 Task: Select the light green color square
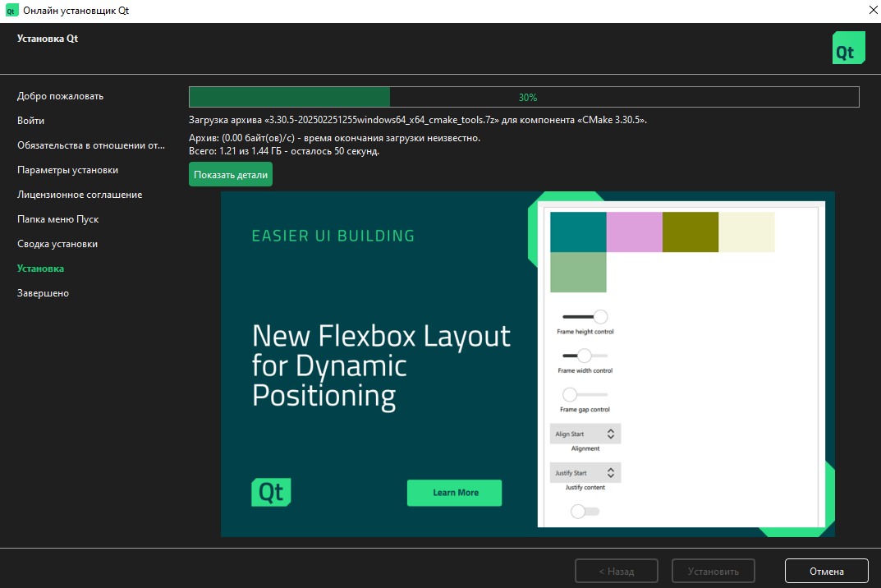click(x=578, y=272)
